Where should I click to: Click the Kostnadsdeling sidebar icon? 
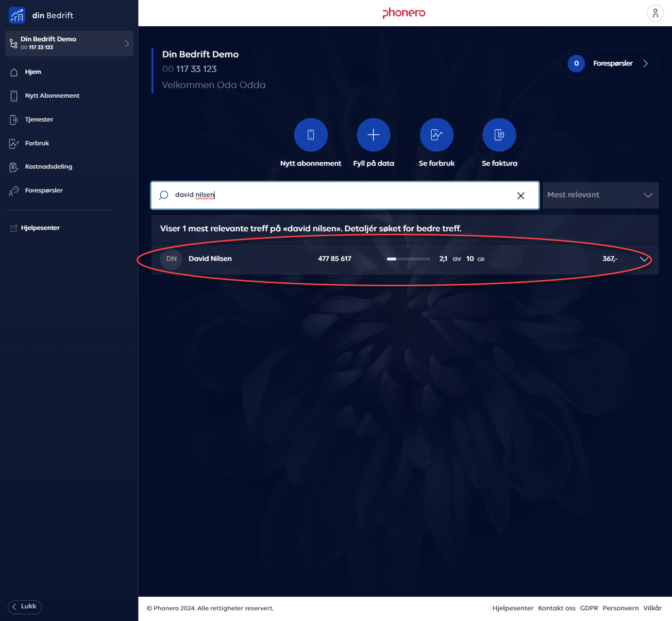point(14,167)
